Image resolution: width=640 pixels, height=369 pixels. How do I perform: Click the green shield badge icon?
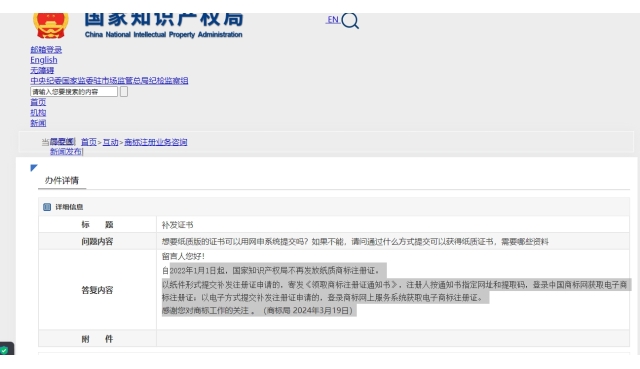click(4, 350)
